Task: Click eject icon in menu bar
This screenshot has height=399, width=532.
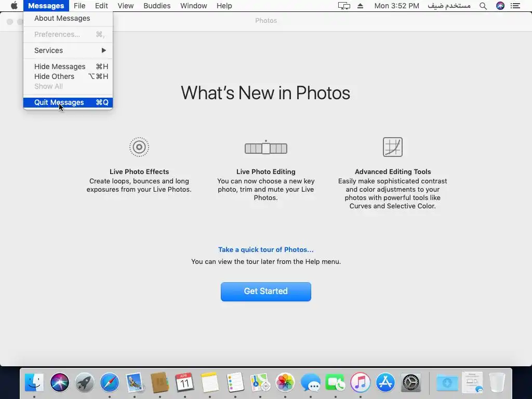Action: point(361,6)
